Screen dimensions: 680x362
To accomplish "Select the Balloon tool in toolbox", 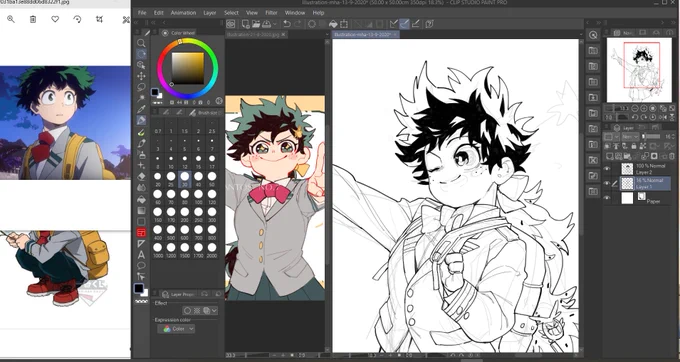I will [141, 265].
